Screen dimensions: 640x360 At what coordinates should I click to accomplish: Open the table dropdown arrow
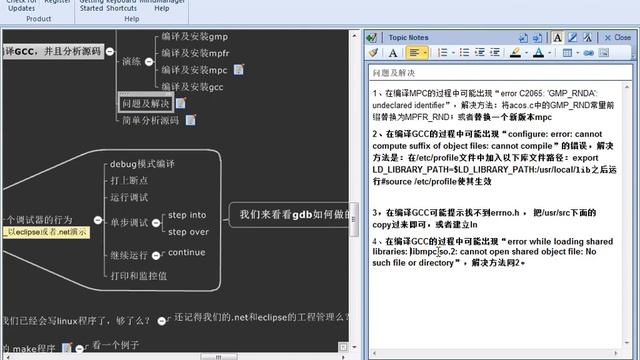click(x=578, y=53)
